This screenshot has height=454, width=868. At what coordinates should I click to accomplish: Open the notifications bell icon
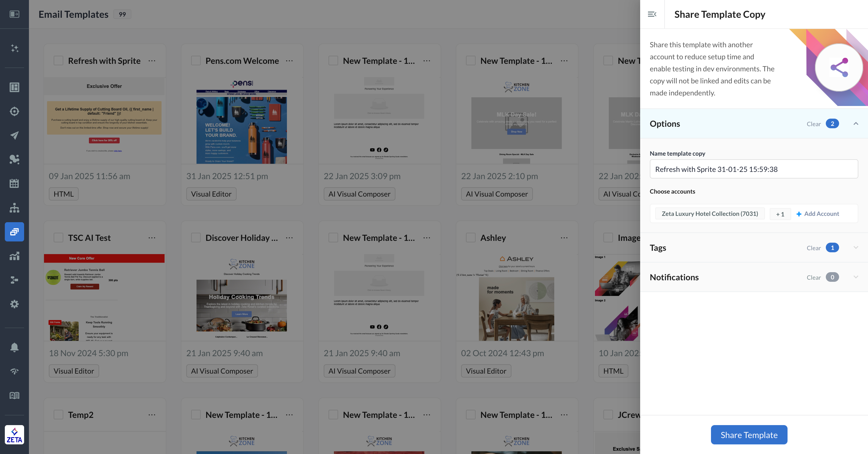(14, 347)
